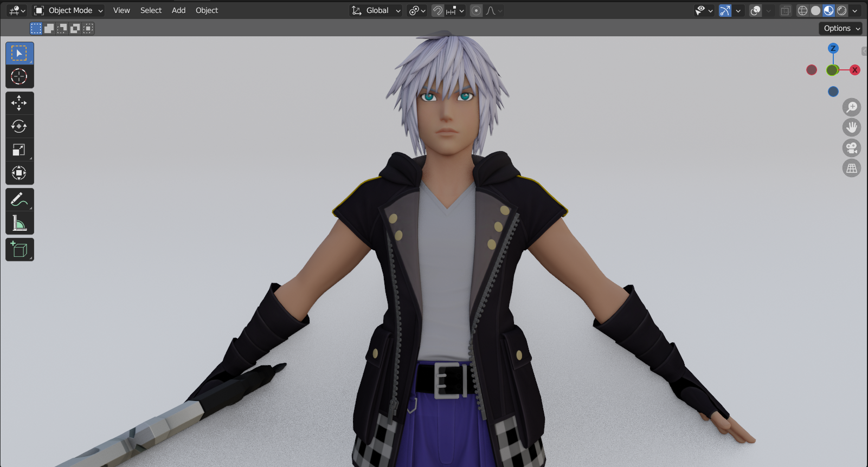Select the Move tool

[x=20, y=103]
